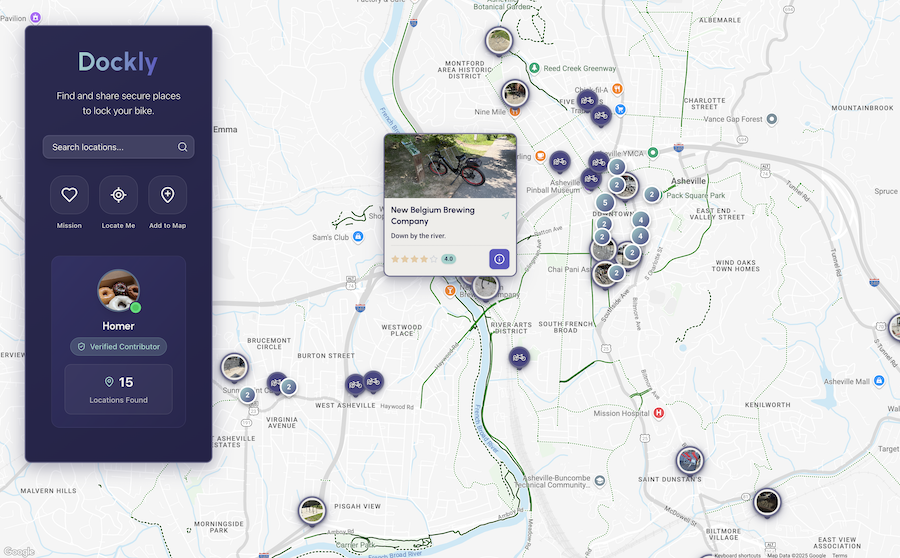The height and width of the screenshot is (558, 900).
Task: Click the Vance Gap Forest pin icon
Action: 772,119
